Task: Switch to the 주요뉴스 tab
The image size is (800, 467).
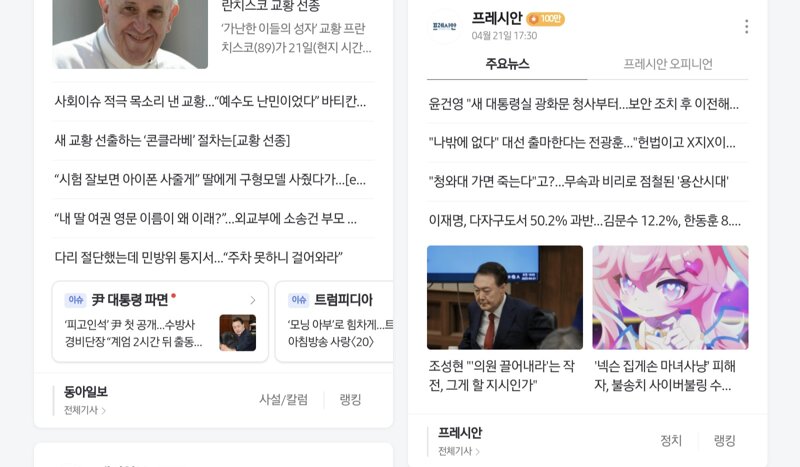Action: coord(507,64)
